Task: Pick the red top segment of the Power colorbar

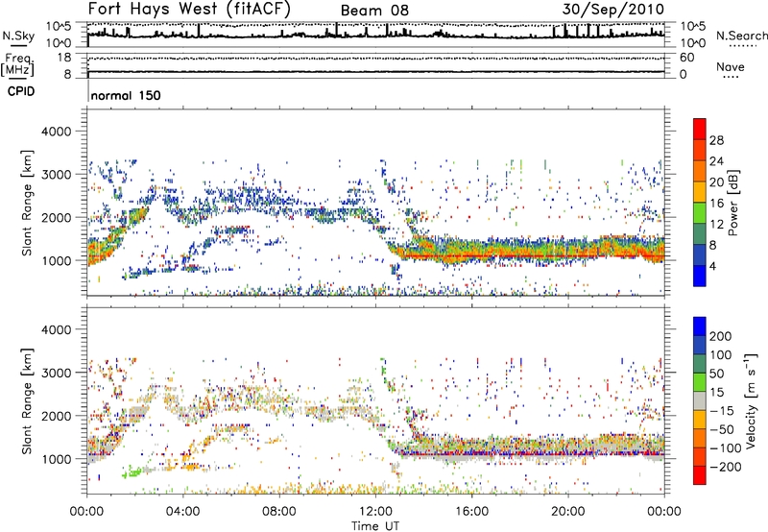Action: pyautogui.click(x=700, y=129)
